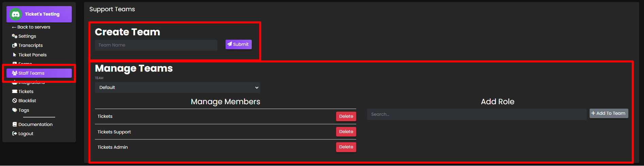The height and width of the screenshot is (166, 644).
Task: Click the Ticket Panels cursor icon
Action: (x=15, y=55)
